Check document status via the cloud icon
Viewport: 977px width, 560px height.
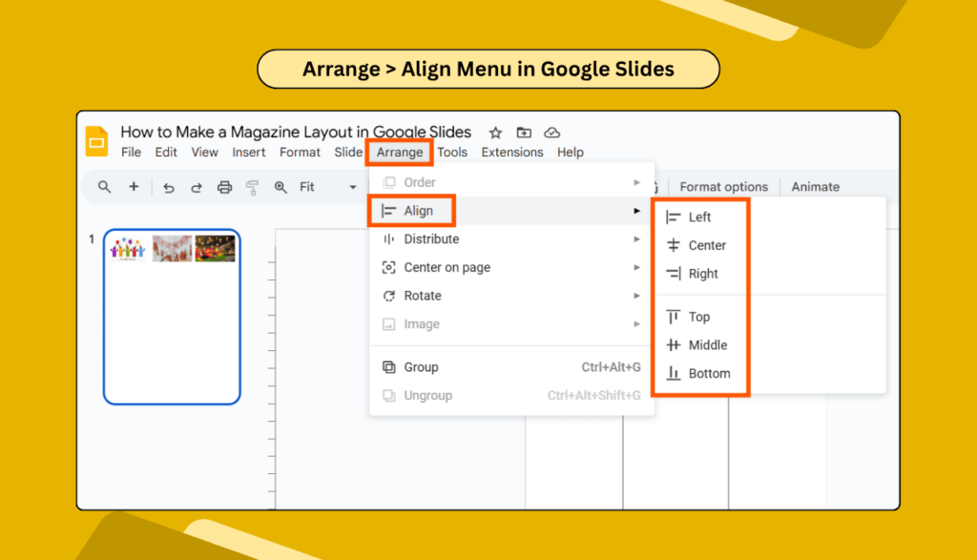point(551,133)
